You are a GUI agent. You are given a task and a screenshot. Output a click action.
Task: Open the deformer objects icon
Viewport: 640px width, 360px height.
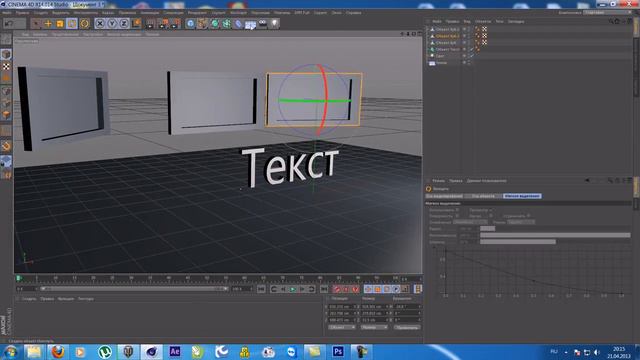tap(238, 24)
